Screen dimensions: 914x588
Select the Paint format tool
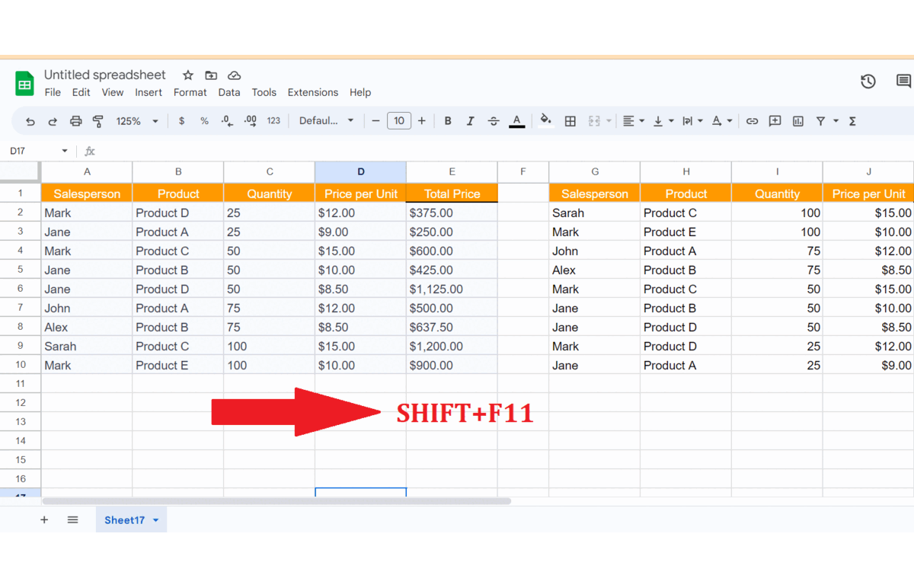pyautogui.click(x=97, y=120)
